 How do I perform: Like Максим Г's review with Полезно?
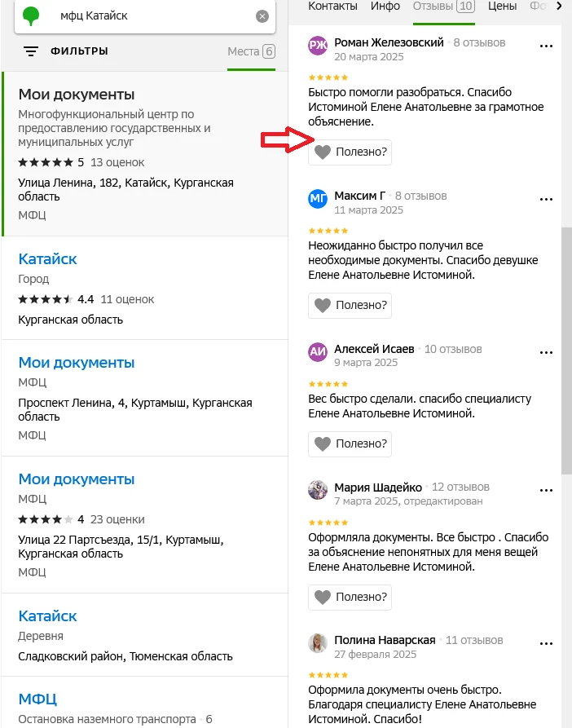tap(350, 306)
